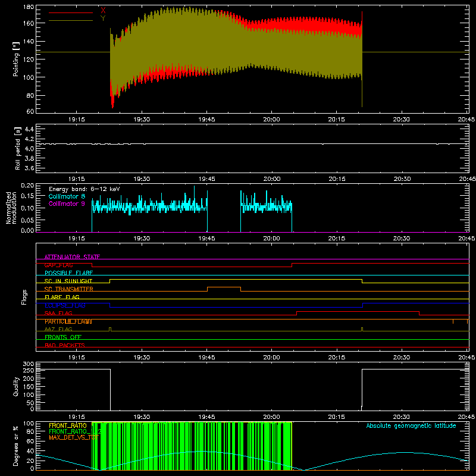Click the MAX_DET_VS_TOT legend entry
Viewport: 476px width, 476px height.
74,437
